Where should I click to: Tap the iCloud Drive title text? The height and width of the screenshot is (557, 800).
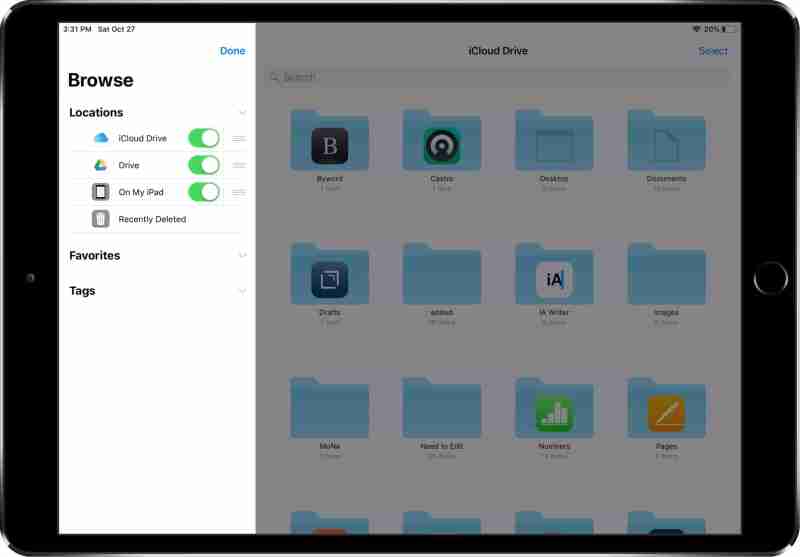[498, 51]
